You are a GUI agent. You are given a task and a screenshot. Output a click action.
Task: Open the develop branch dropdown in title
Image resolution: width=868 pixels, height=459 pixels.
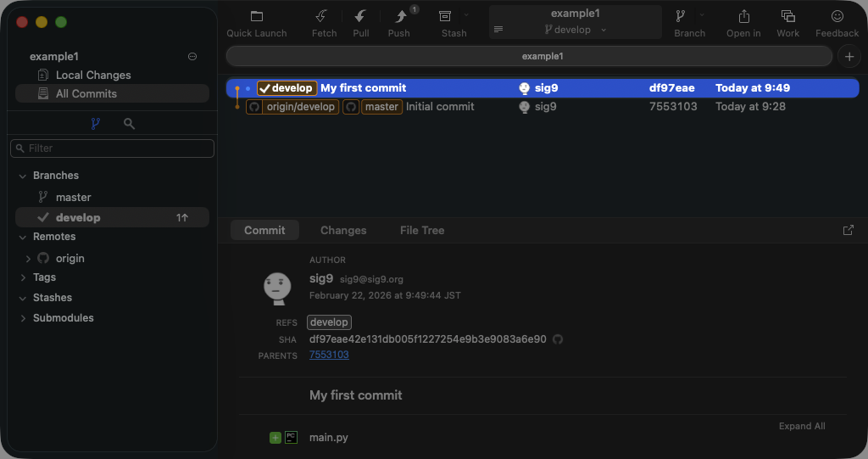(x=576, y=30)
